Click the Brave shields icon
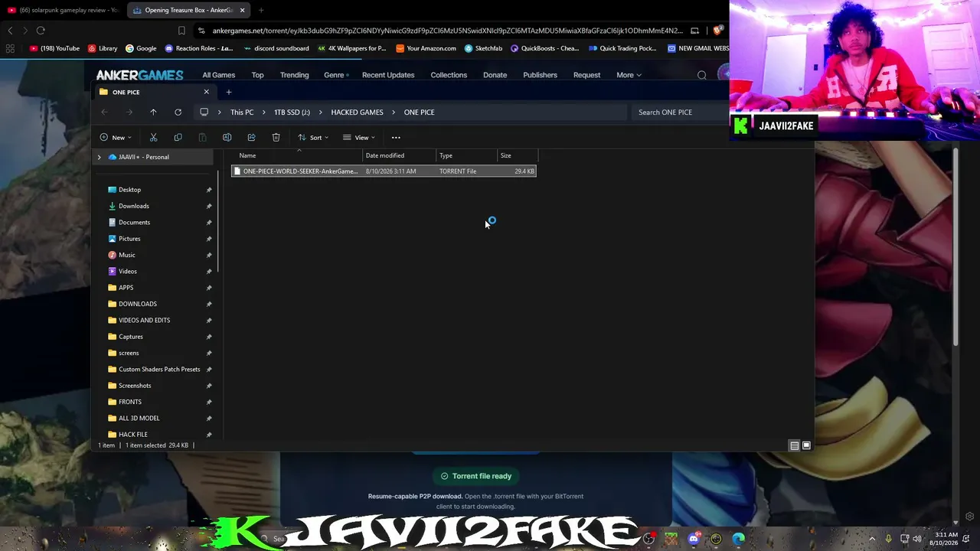 [x=717, y=31]
